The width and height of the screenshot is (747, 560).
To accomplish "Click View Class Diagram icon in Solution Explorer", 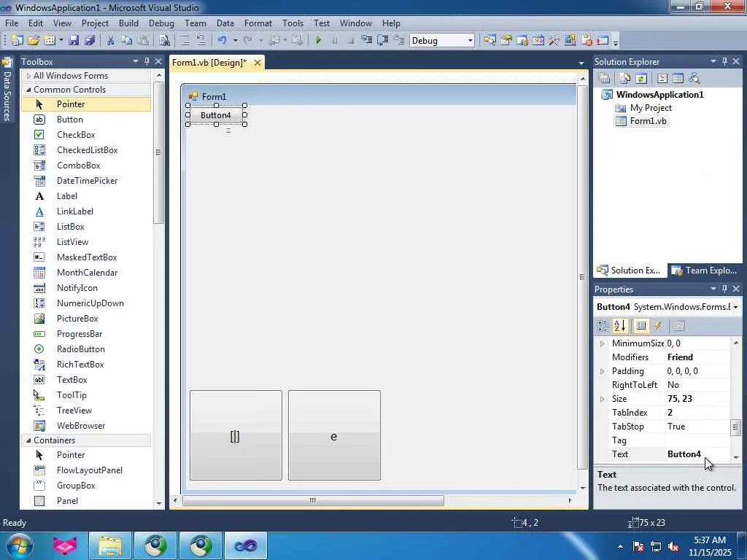I will (694, 78).
